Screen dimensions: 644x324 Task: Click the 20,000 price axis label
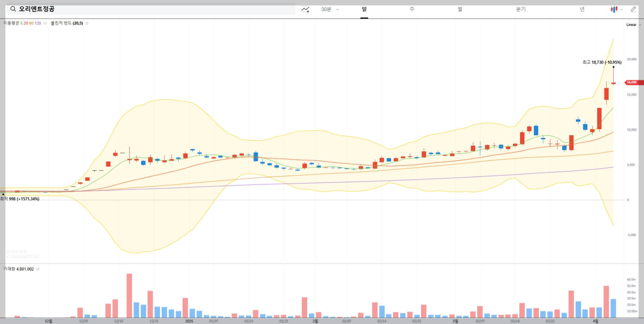click(x=632, y=59)
